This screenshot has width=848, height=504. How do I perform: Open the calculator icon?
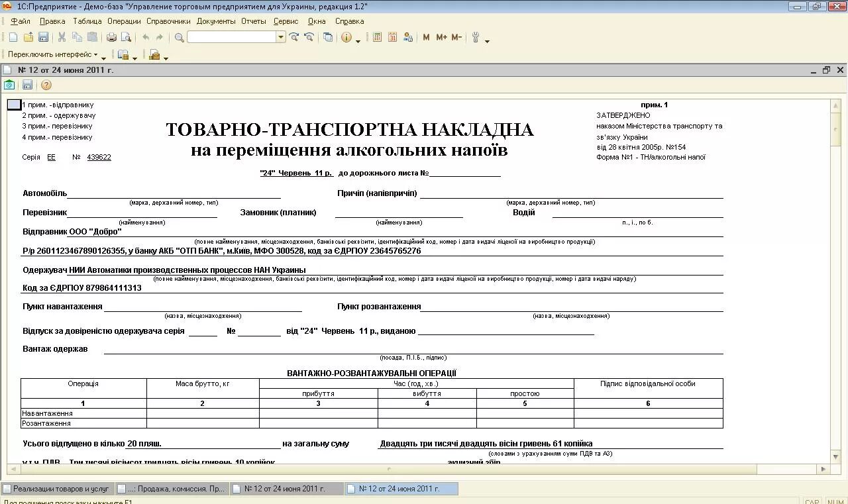[378, 38]
